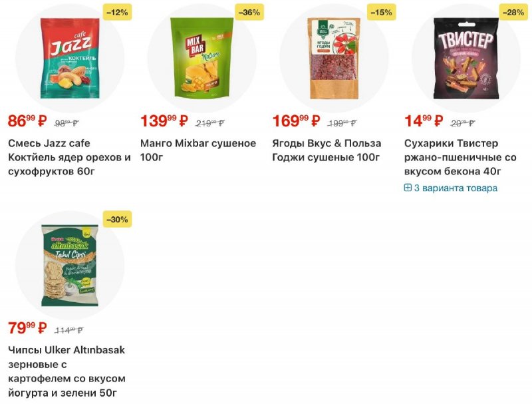Click the plus icon beside 3 варианта товара
This screenshot has width=532, height=404.
click(408, 188)
